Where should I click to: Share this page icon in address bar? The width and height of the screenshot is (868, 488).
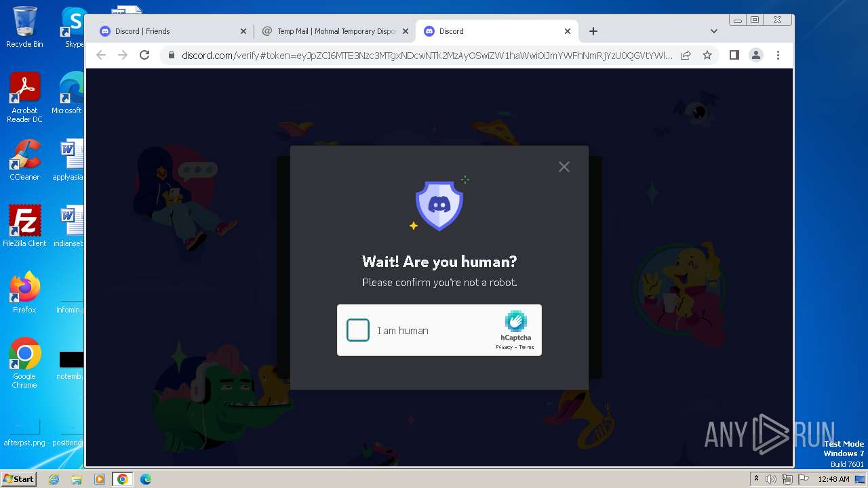pos(686,55)
